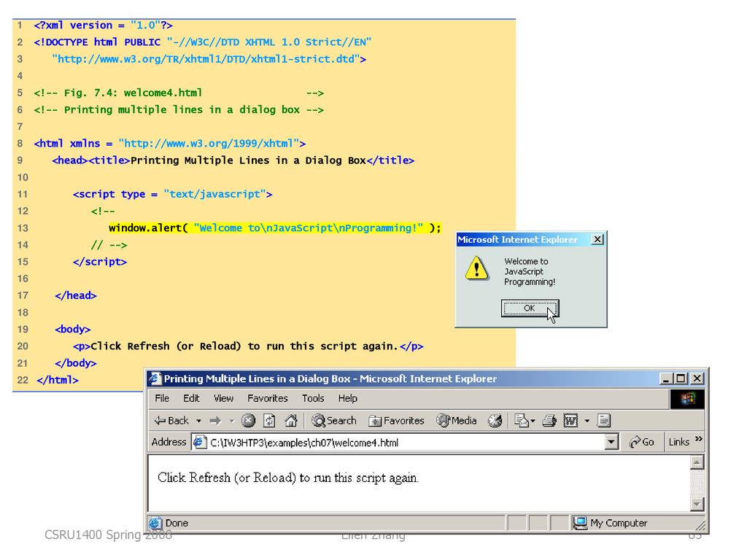747x560 pixels.
Task: Click the script type text/javascript code line
Action: (172, 194)
